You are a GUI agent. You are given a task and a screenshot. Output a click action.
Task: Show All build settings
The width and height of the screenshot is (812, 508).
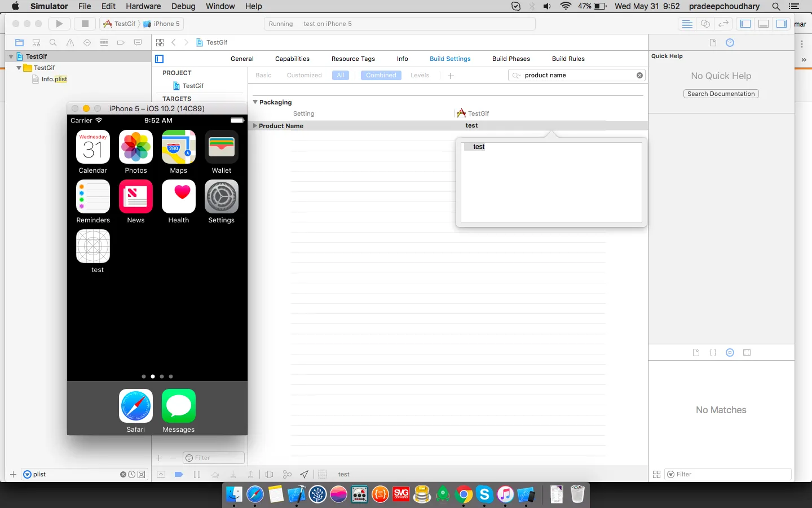[341, 75]
